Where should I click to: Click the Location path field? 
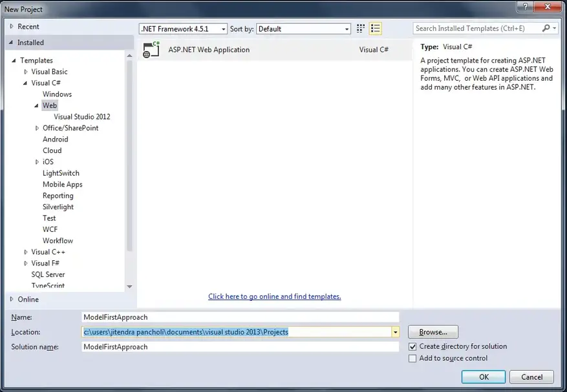(237, 332)
